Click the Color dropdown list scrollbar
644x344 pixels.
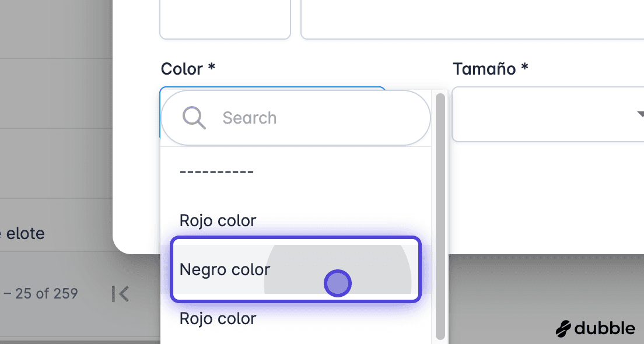(x=440, y=216)
